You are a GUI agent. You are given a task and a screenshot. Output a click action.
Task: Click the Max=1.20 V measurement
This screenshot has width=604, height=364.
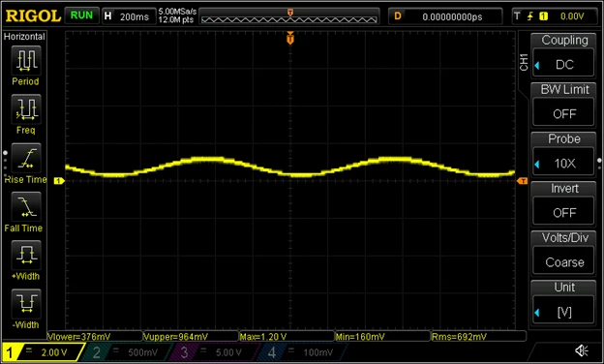click(x=262, y=337)
